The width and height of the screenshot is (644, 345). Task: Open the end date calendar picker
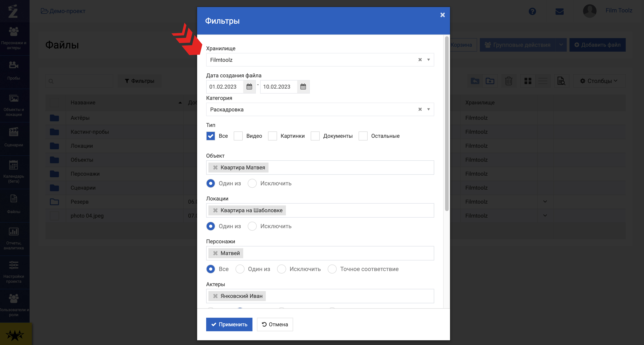coord(303,87)
